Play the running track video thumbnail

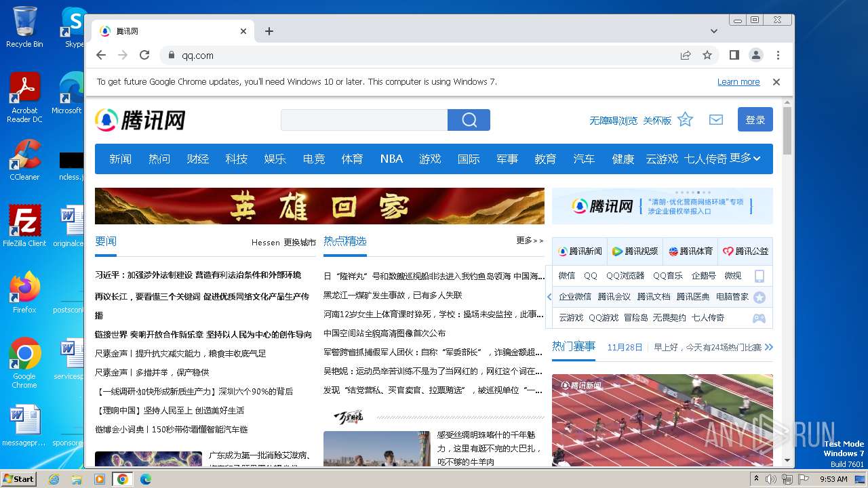[x=662, y=420]
